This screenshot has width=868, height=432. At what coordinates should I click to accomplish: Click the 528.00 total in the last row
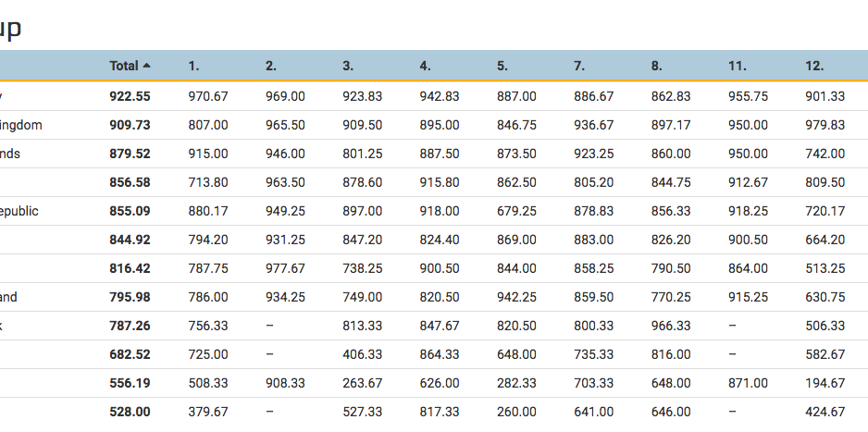(130, 412)
